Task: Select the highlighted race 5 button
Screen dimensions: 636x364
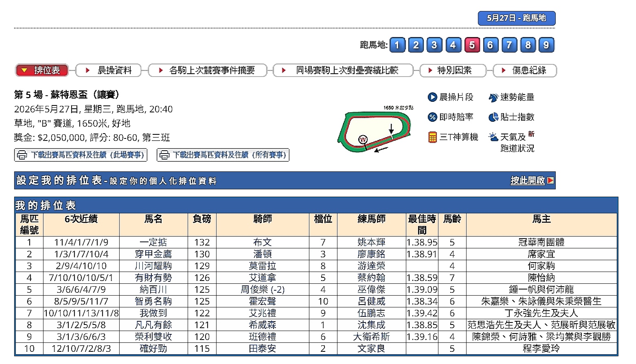Action: coord(472,45)
